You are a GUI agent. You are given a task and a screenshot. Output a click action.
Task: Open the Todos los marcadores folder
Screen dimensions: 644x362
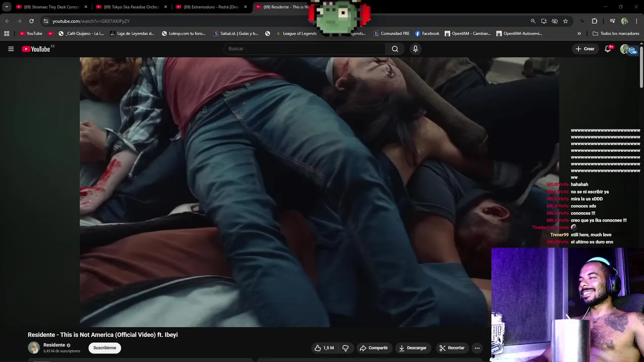[x=616, y=34]
